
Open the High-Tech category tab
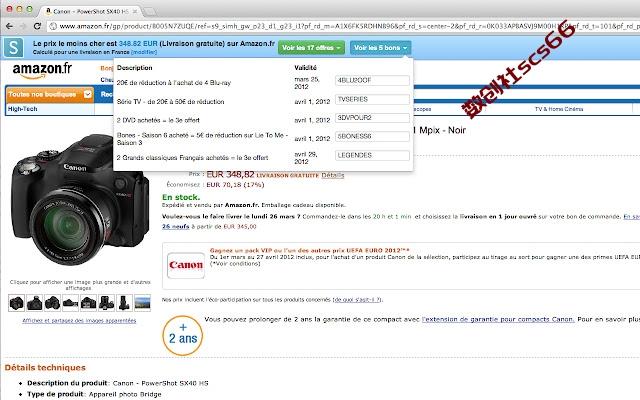click(22, 109)
